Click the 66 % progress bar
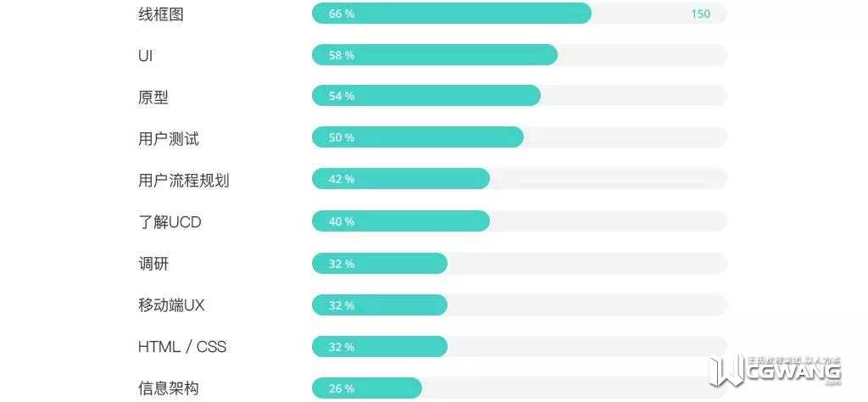The image size is (868, 402). click(x=451, y=14)
